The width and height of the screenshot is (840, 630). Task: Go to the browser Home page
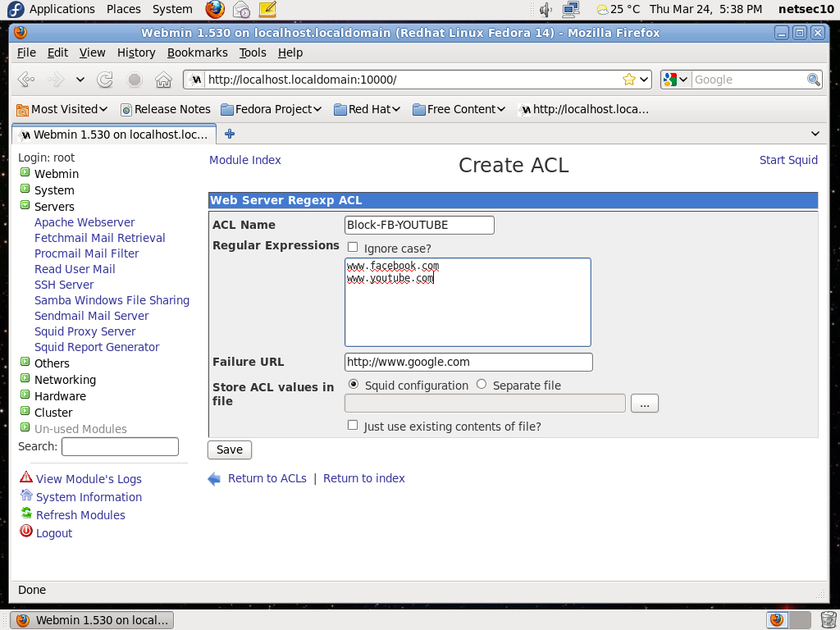[x=163, y=80]
